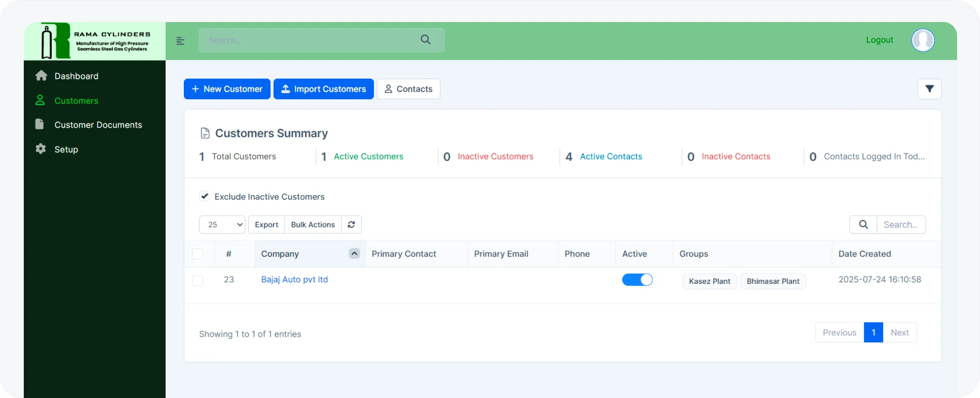Open the filter funnel icon button
Viewport: 980px width, 398px height.
tap(929, 89)
